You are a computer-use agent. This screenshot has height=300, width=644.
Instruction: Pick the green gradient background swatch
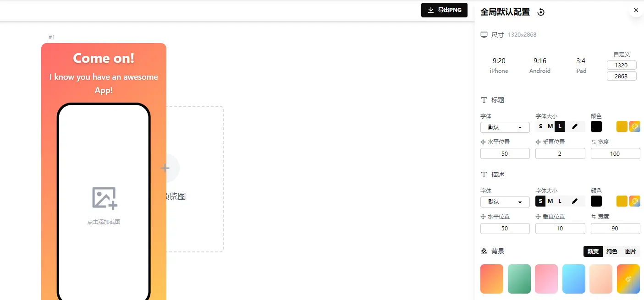pyautogui.click(x=519, y=278)
